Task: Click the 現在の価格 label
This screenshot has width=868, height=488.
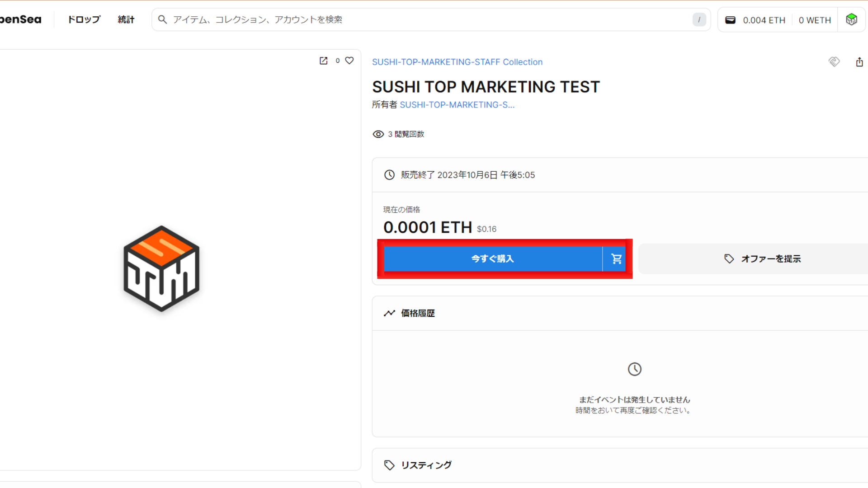Action: click(401, 210)
